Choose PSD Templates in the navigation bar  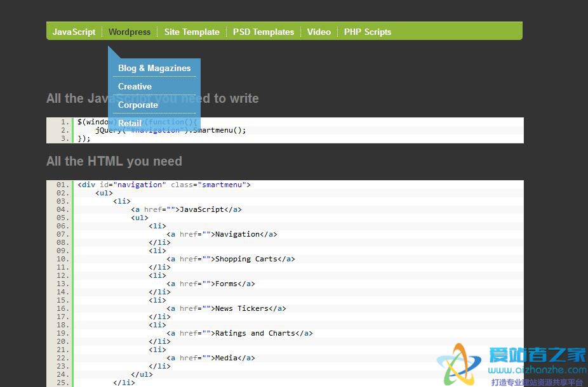pyautogui.click(x=264, y=32)
